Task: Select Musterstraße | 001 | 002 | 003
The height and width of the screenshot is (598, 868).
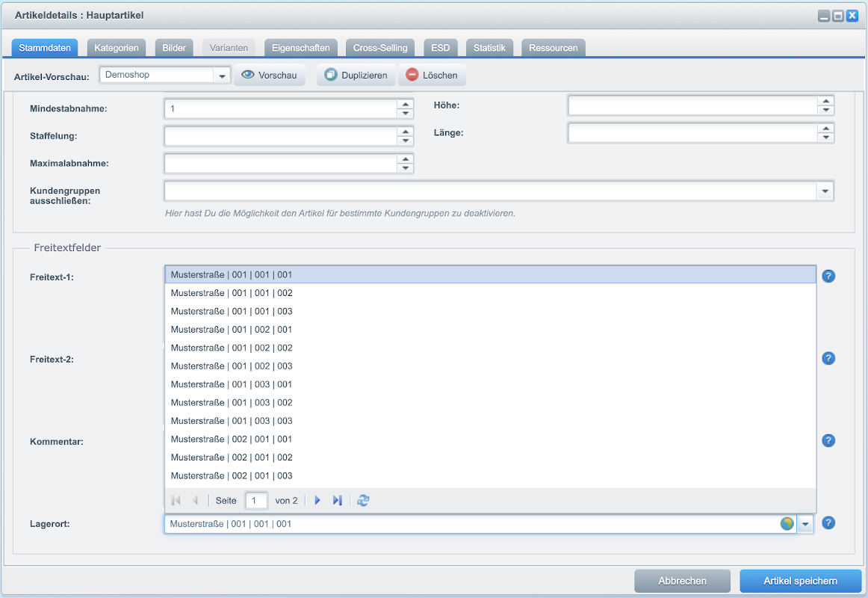Action: (232, 366)
